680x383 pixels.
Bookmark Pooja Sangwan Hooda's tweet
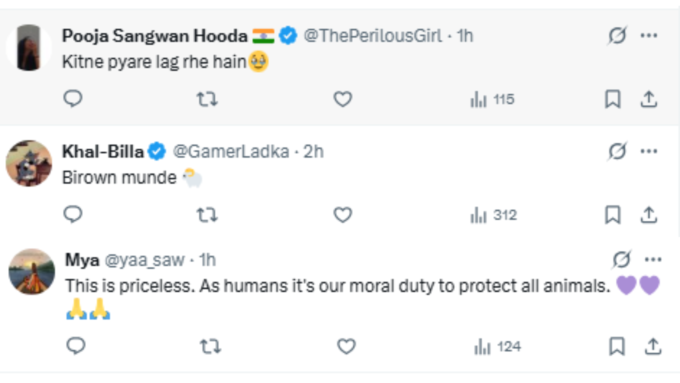click(613, 99)
